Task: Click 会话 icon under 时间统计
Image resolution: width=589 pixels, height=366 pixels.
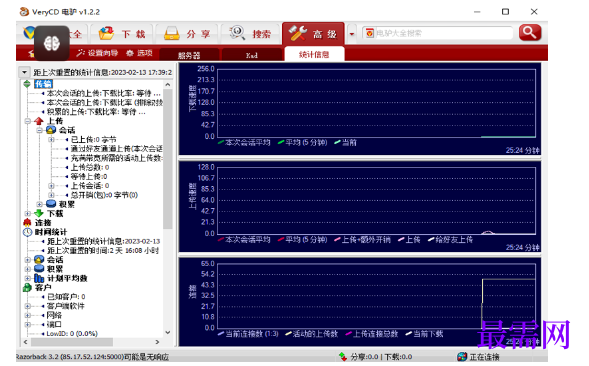Action: click(39, 260)
